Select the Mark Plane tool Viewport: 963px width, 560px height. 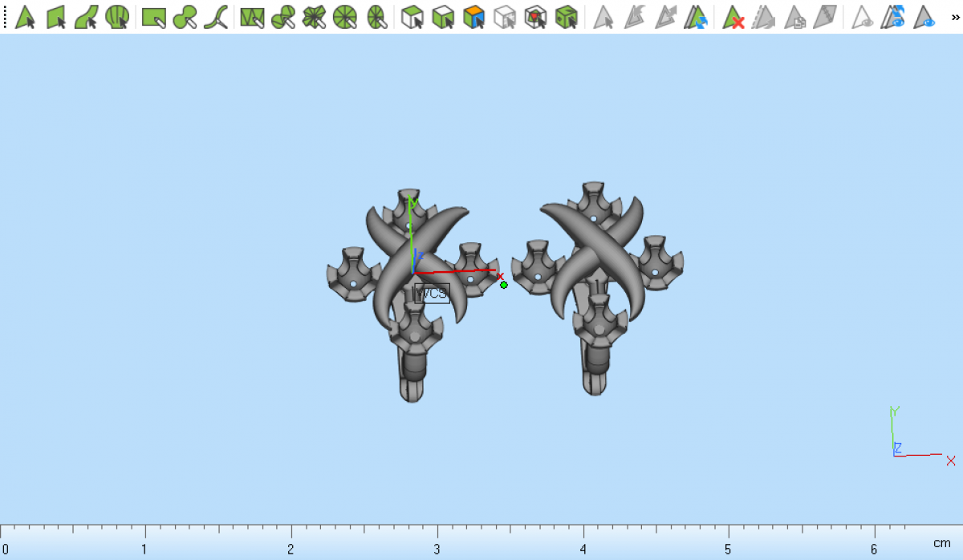tap(56, 16)
